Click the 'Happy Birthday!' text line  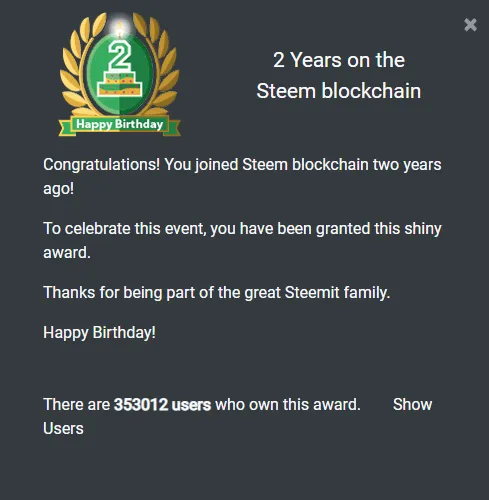(99, 333)
